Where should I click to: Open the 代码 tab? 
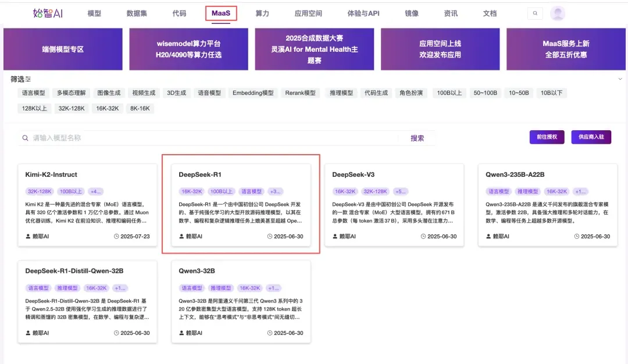(x=179, y=13)
